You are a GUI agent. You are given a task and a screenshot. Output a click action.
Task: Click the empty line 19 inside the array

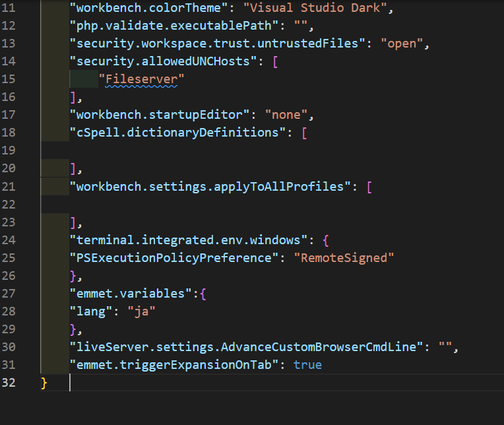point(198,150)
